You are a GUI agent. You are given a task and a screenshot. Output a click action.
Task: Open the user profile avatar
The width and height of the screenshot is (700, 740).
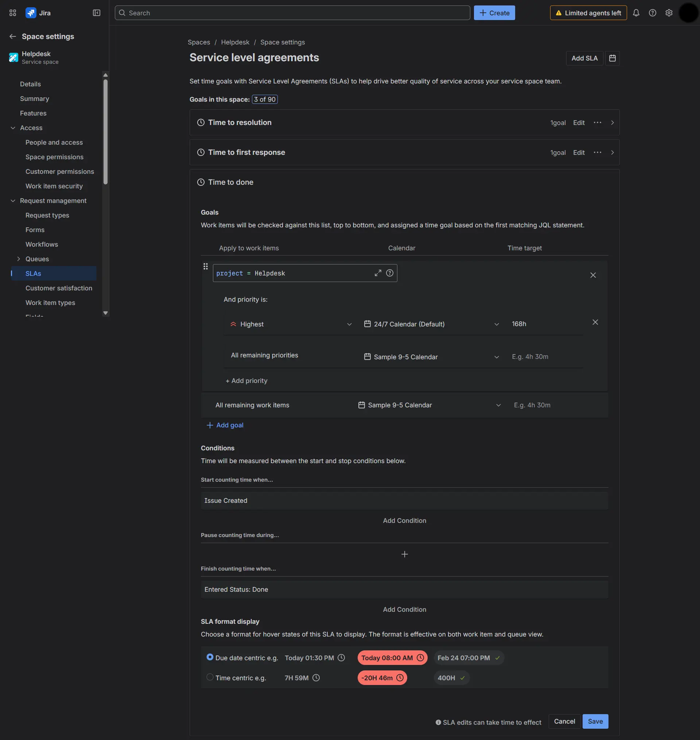(688, 13)
